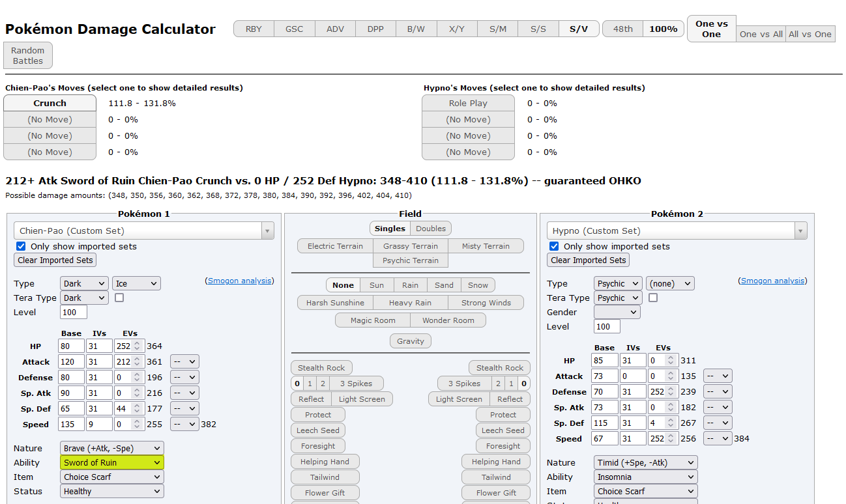Toggle Helping Hand on Chien-Pao's side
Screen dimensions: 846x504
coord(325,462)
